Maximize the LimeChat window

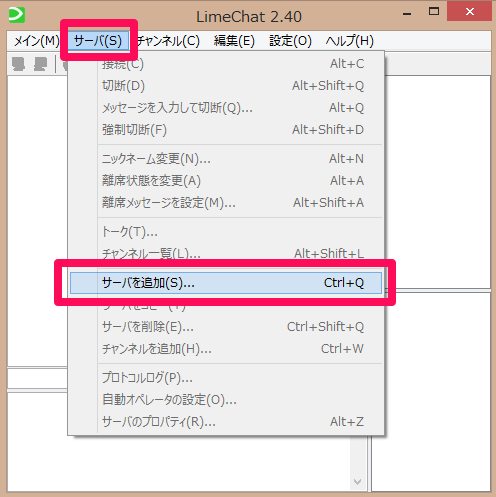point(434,12)
